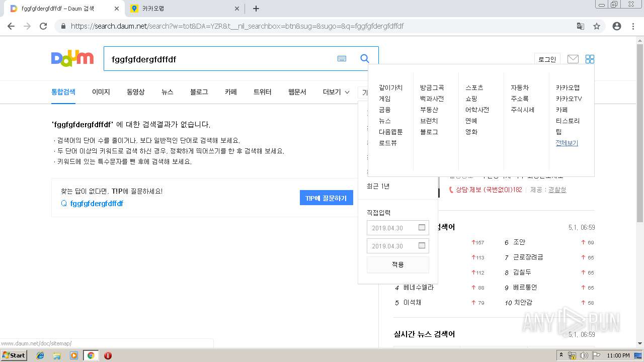
Task: Switch to the 뉴스 search tab
Action: pyautogui.click(x=167, y=92)
